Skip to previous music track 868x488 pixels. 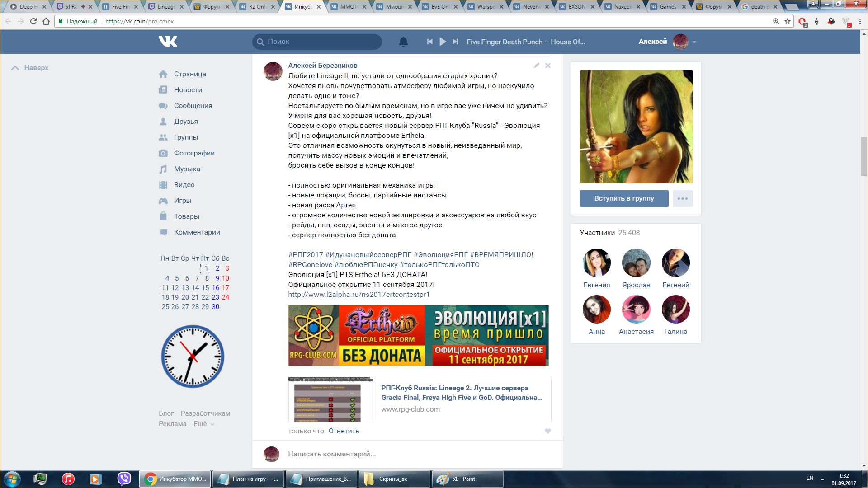(x=429, y=42)
